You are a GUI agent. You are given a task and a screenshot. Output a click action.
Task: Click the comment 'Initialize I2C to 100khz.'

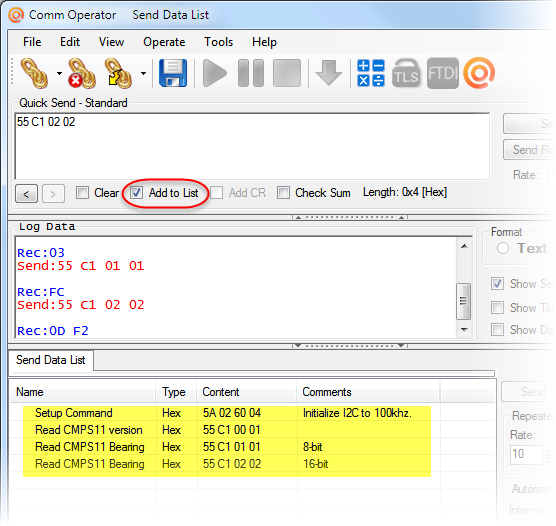tap(357, 413)
